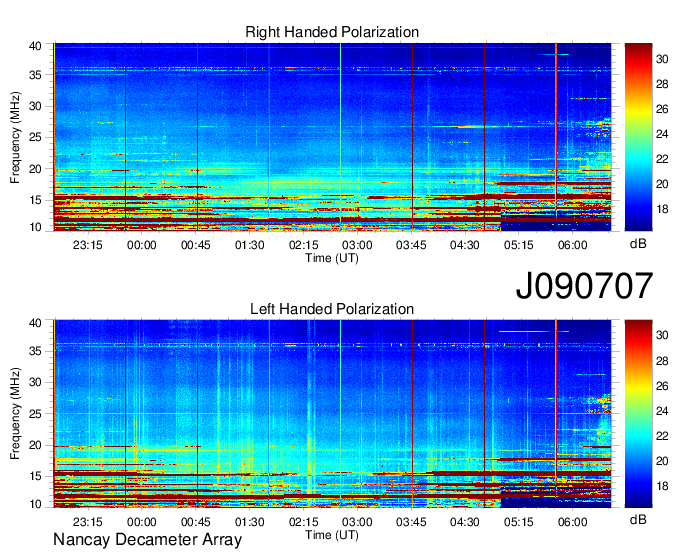Click "06:00" time tick on right-handed plot

click(x=572, y=245)
